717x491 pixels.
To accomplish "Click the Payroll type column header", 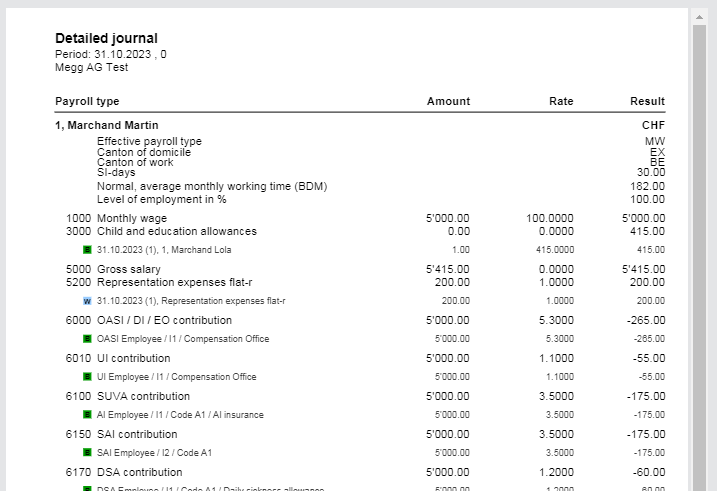I will pos(87,101).
